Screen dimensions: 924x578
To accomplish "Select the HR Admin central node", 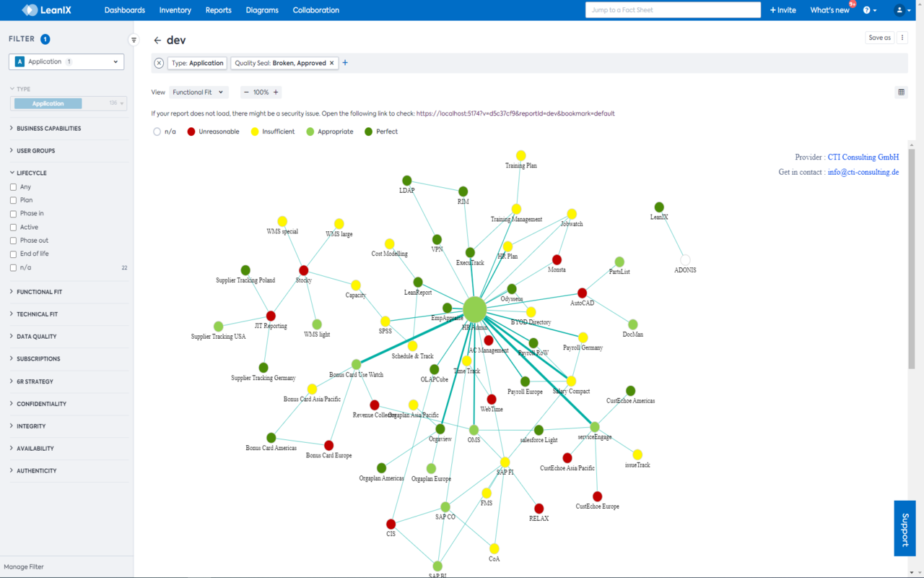I will [475, 309].
